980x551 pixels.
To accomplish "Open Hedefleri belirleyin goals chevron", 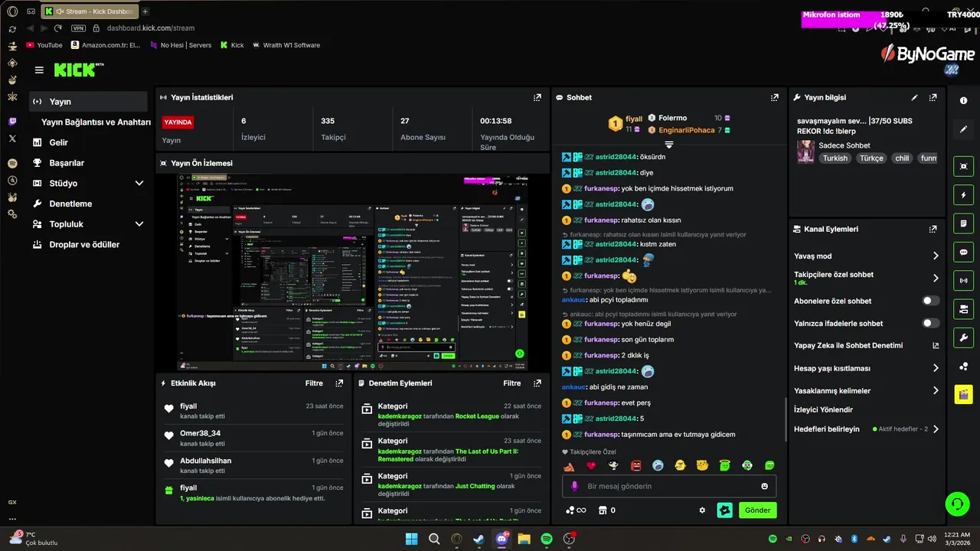I will pyautogui.click(x=936, y=429).
